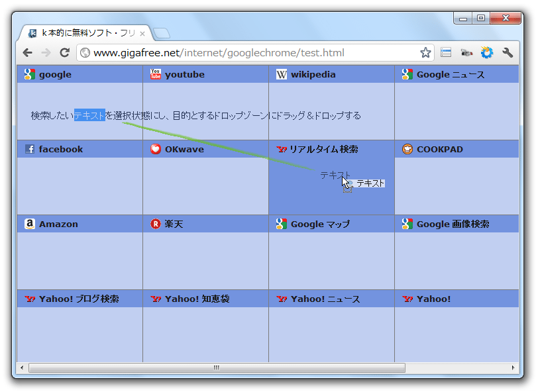Click the Google マップ icon

pos(282,224)
